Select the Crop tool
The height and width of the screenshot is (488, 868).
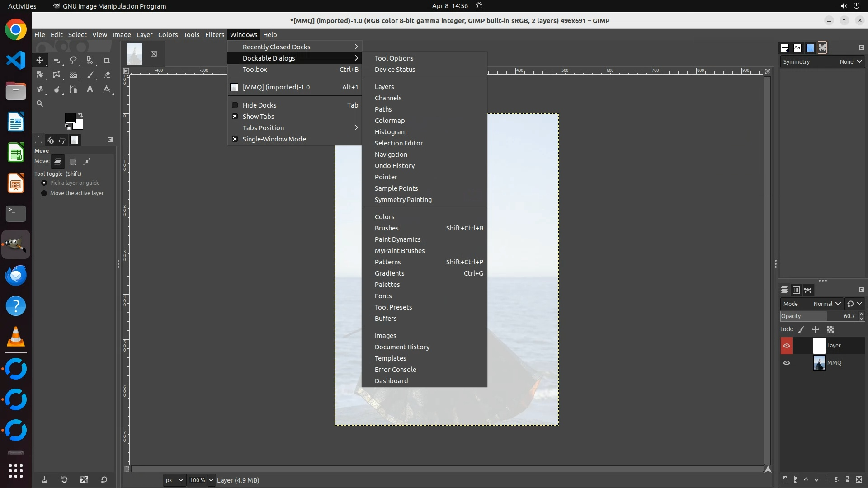107,60
